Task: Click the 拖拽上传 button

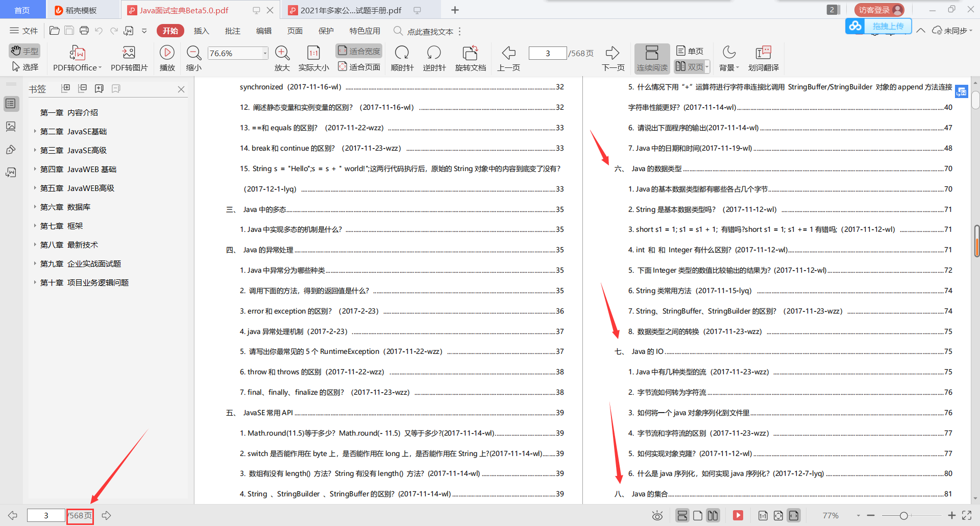Action: click(879, 26)
